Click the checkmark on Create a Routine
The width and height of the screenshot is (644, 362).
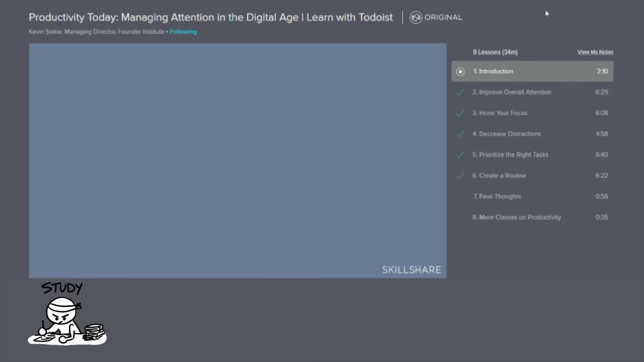coord(460,175)
